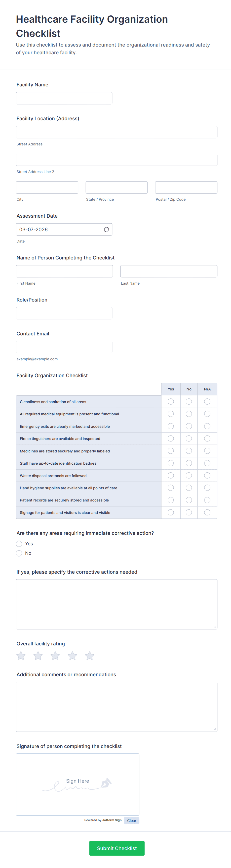
Task: Click the Postal / Zip Code field
Action: coord(186,187)
